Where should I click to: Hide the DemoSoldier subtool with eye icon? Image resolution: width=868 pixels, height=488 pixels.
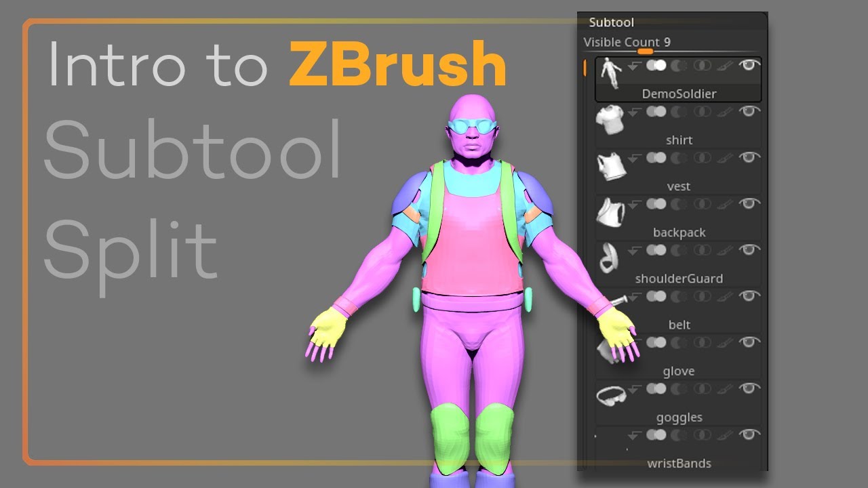click(x=749, y=66)
